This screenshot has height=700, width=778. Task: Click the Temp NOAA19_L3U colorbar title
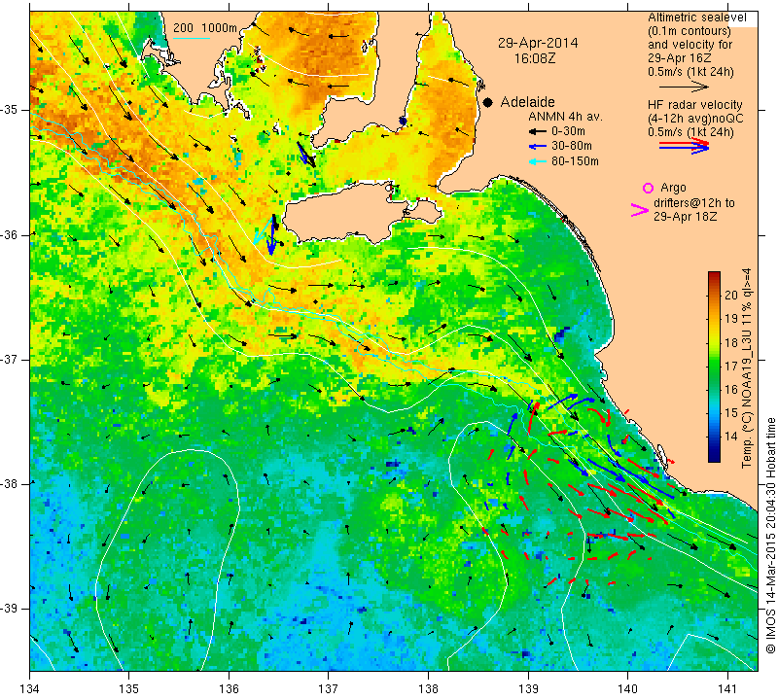point(747,367)
